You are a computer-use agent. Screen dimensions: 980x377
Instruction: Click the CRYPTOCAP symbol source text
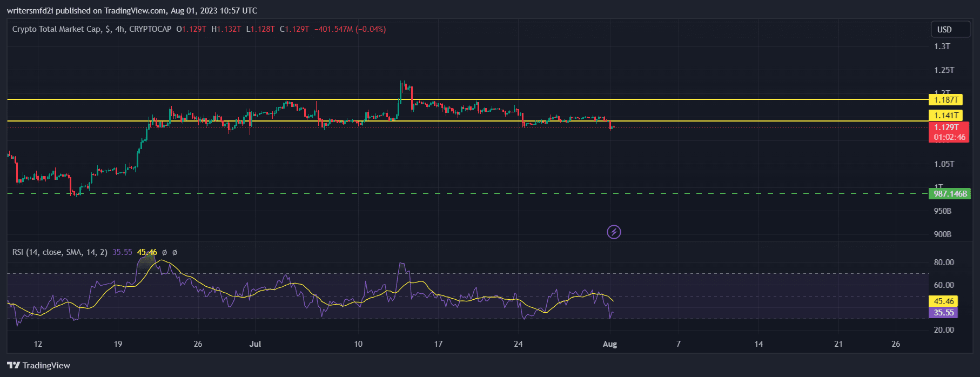point(150,29)
